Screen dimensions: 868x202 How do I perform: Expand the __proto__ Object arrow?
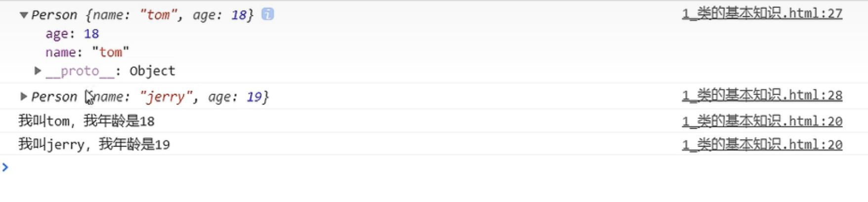point(38,71)
